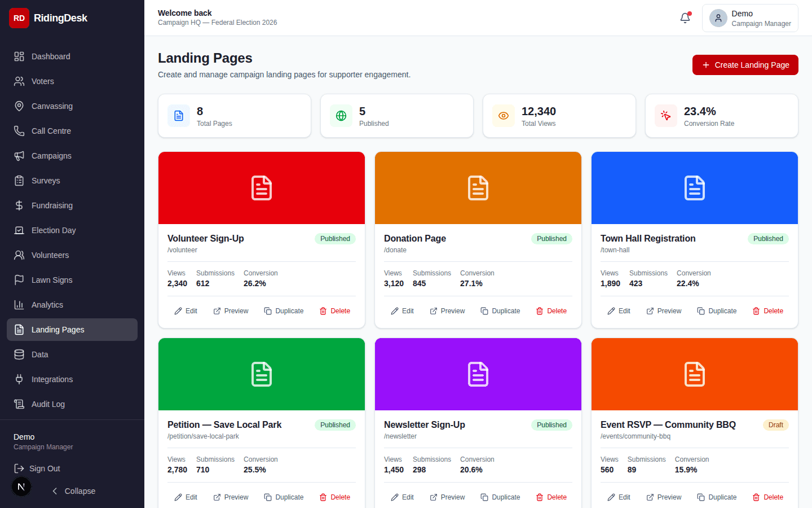Screen dimensions: 812x508
Task: Duplicate the Volunteer Sign-Up page
Action: pos(284,310)
